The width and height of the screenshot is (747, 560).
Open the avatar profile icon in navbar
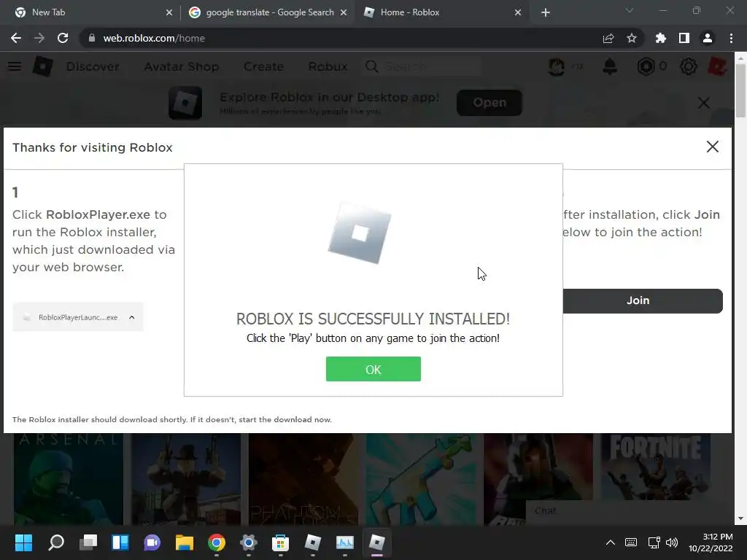point(557,66)
